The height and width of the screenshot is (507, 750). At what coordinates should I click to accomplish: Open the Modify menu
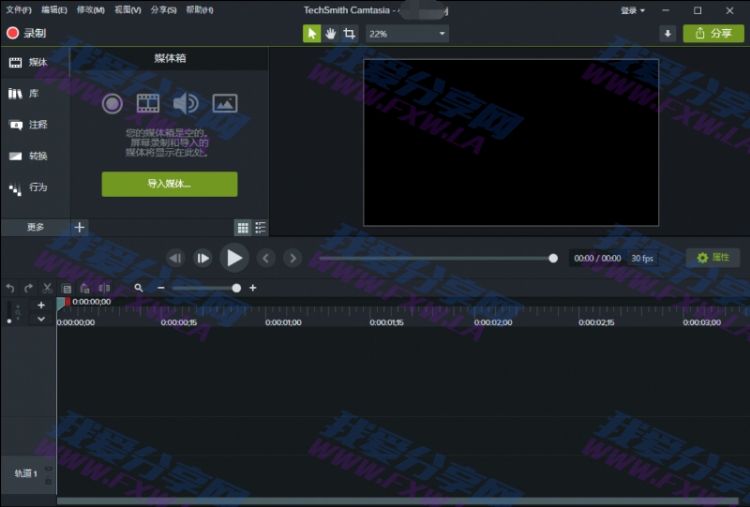(x=91, y=10)
